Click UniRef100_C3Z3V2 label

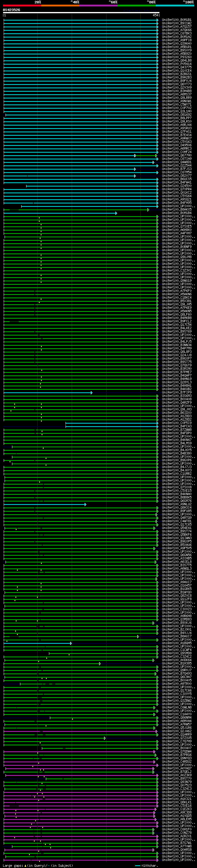tap(177, 271)
